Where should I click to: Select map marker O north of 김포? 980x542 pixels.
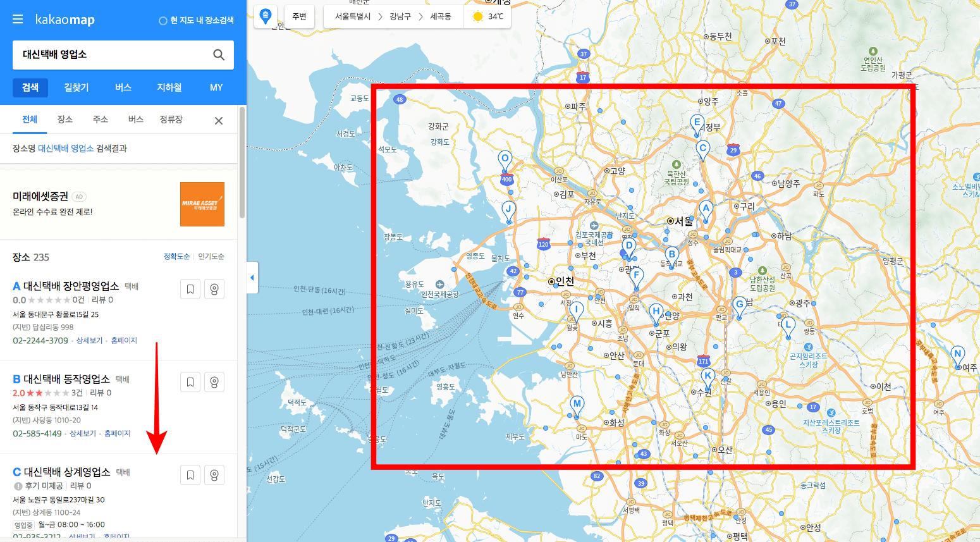505,161
